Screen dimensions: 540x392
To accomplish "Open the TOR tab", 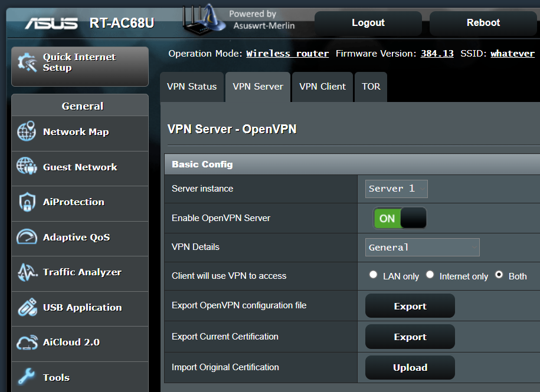I will coord(371,87).
